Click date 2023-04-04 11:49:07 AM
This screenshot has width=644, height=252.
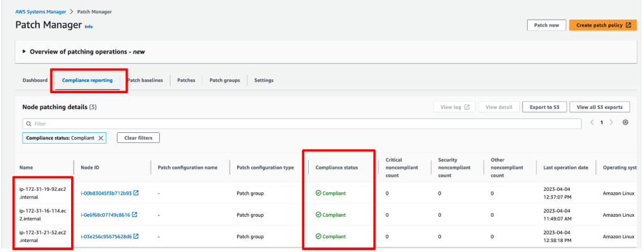point(557,215)
